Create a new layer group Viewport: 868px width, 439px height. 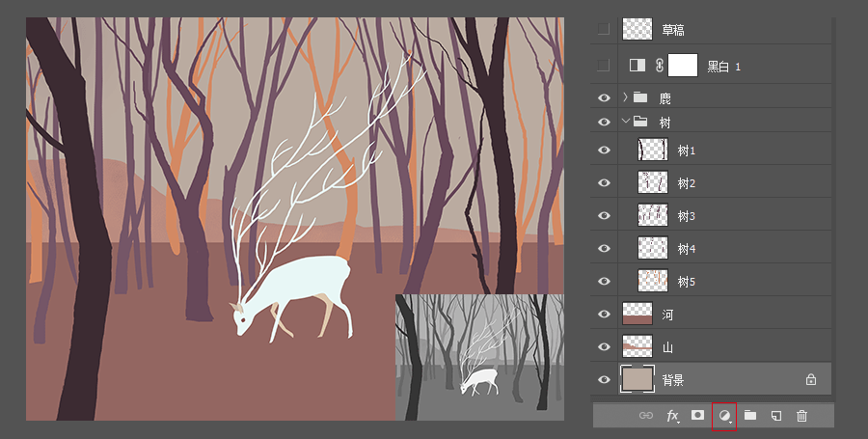(x=749, y=416)
